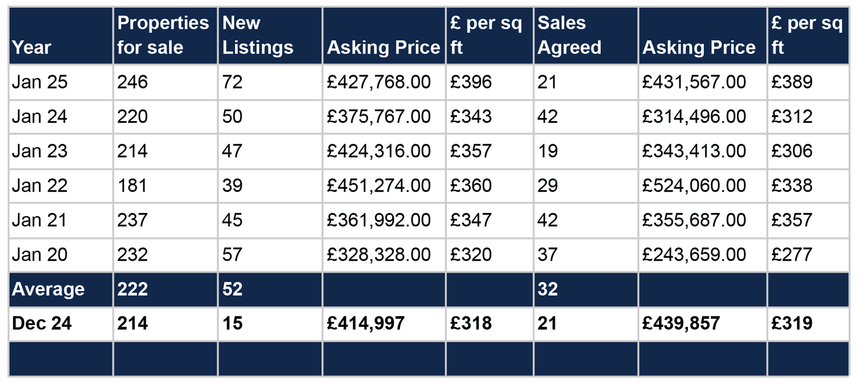Select the average properties value 222

pos(132,289)
